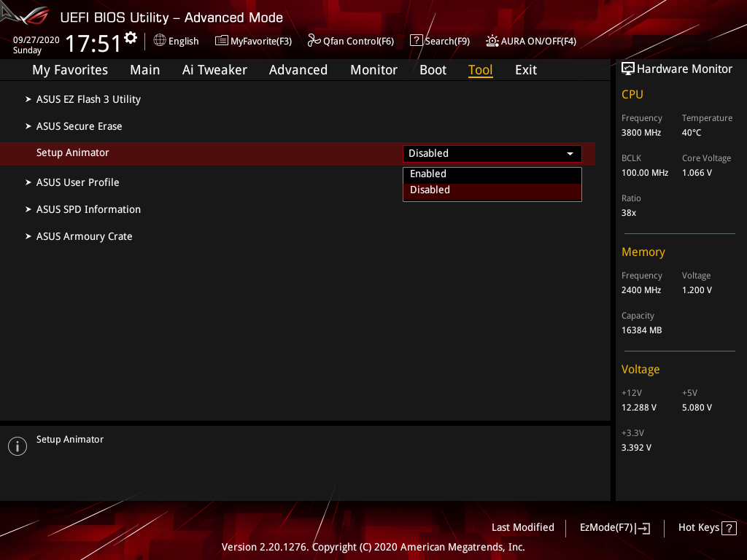The height and width of the screenshot is (560, 747).
Task: Click Last Modified
Action: coord(522,528)
